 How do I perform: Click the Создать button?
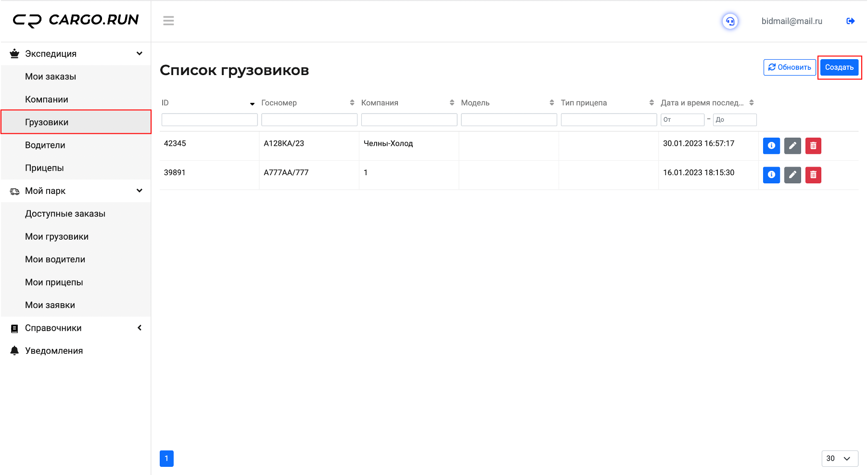(x=839, y=67)
